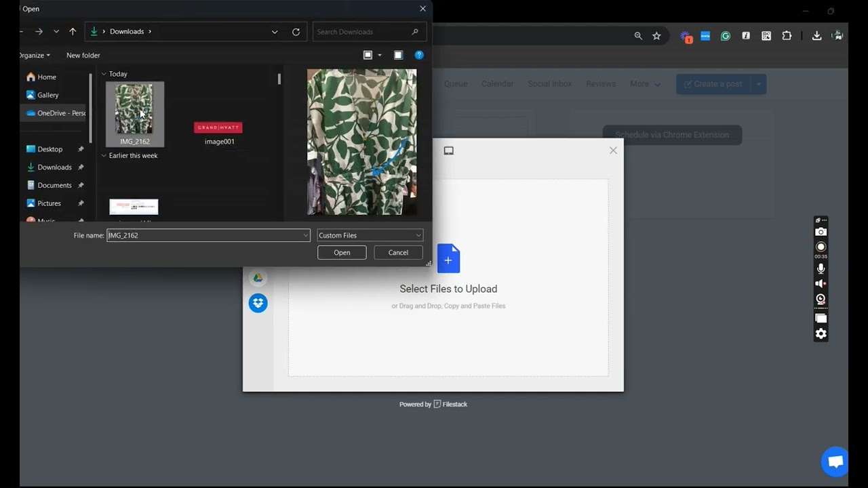Click the Search Downloads box
Screen dimensions: 868x488
point(370,32)
